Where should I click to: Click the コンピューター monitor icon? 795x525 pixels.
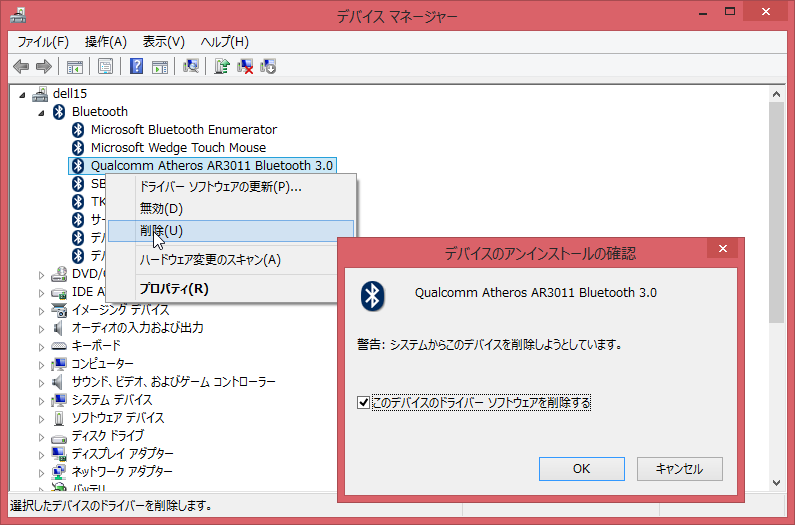point(59,364)
